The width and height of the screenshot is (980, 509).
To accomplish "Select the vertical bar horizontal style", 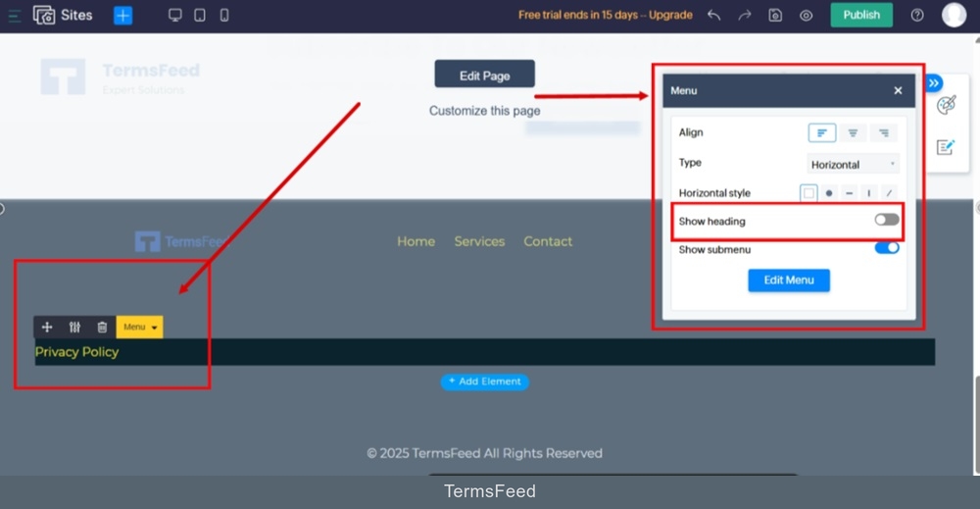I will (868, 193).
